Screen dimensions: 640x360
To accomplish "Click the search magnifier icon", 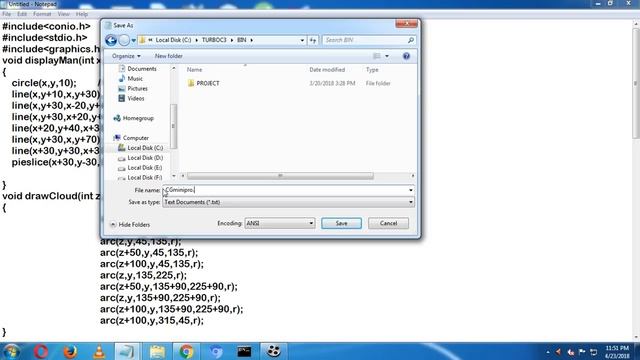I will [x=411, y=40].
